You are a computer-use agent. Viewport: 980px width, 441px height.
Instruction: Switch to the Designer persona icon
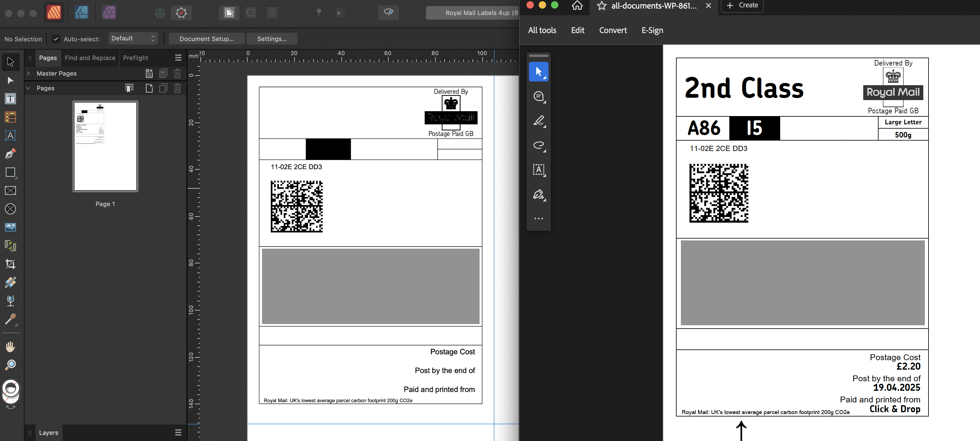[x=82, y=13]
